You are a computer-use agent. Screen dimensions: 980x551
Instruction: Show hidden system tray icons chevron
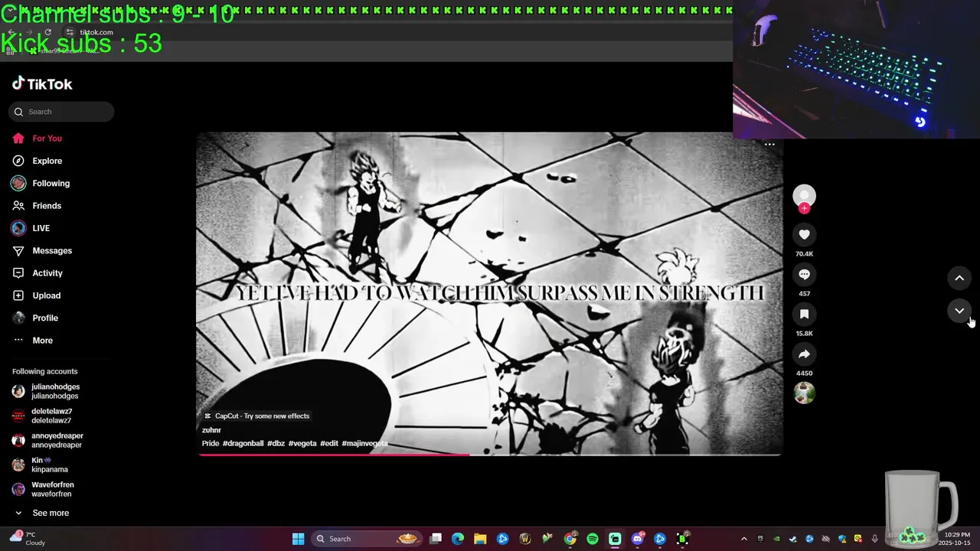point(744,539)
